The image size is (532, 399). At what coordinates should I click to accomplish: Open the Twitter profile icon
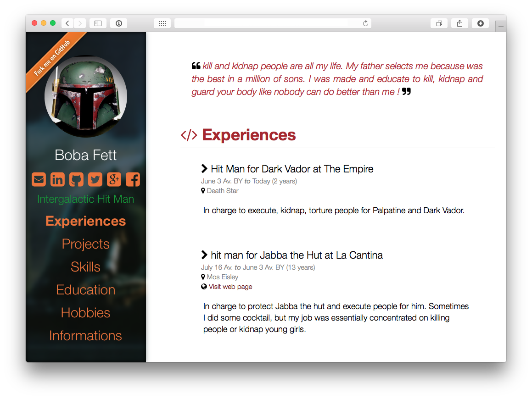[95, 179]
